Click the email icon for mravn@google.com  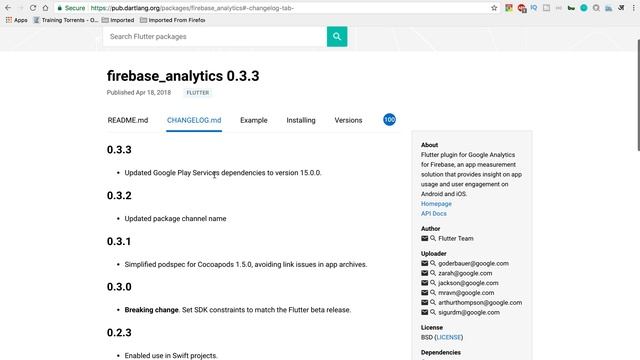[x=424, y=293]
